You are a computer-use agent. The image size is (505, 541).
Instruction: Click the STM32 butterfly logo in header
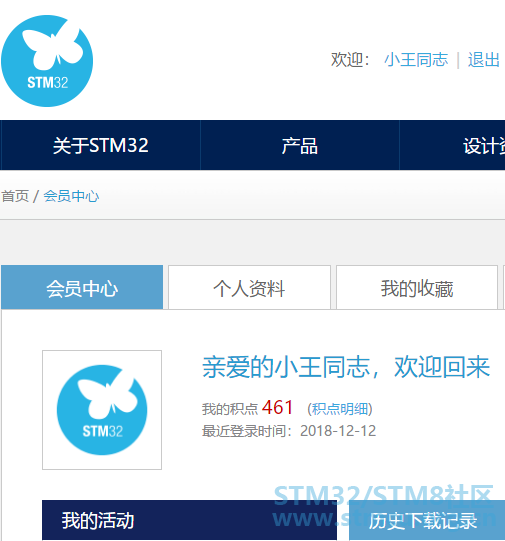click(x=47, y=61)
